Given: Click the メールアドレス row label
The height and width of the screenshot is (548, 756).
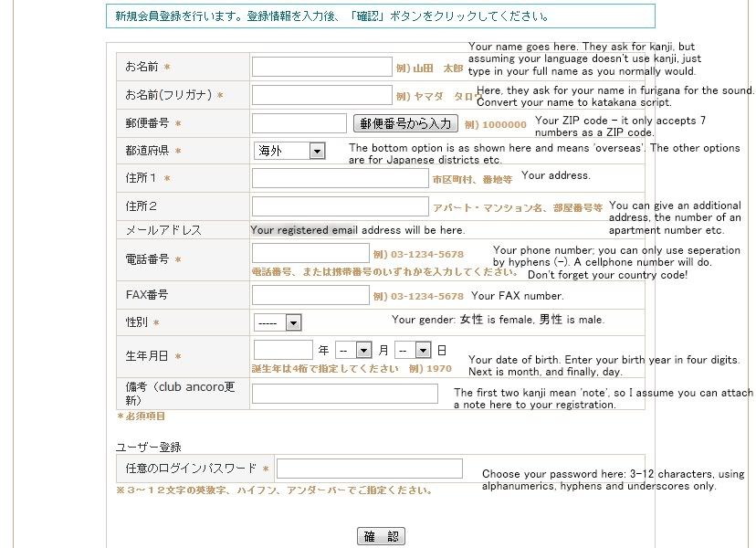Looking at the screenshot, I should (163, 230).
